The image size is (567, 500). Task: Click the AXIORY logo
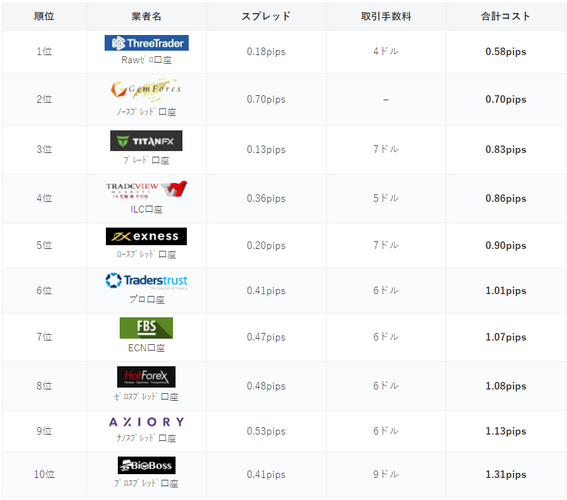click(146, 422)
